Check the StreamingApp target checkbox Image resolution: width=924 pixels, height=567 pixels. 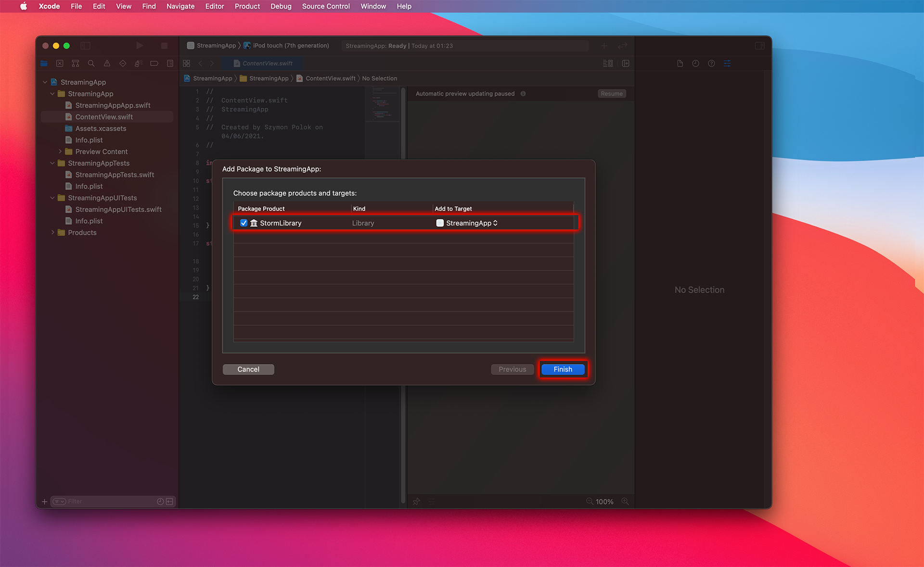pyautogui.click(x=440, y=223)
